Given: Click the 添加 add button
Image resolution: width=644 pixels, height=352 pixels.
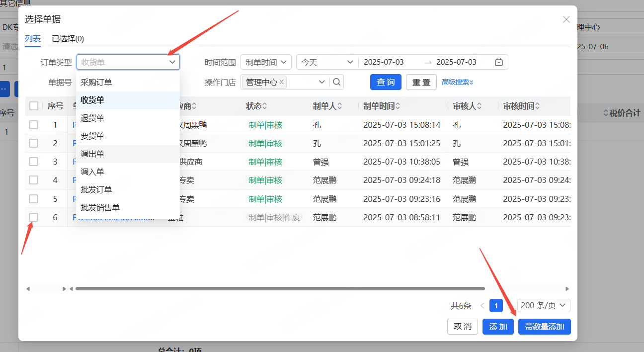Looking at the screenshot, I should click(498, 327).
